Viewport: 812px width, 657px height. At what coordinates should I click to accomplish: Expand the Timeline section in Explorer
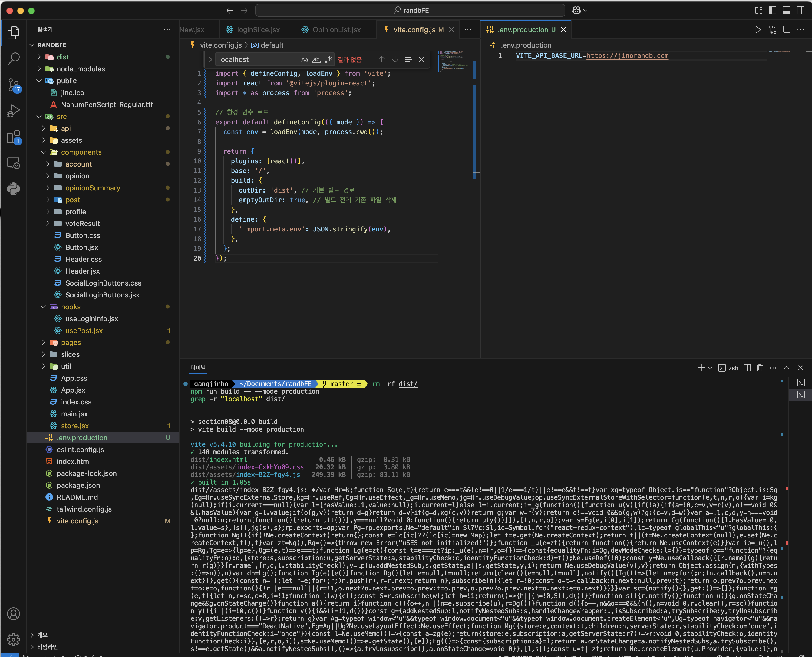pyautogui.click(x=102, y=647)
